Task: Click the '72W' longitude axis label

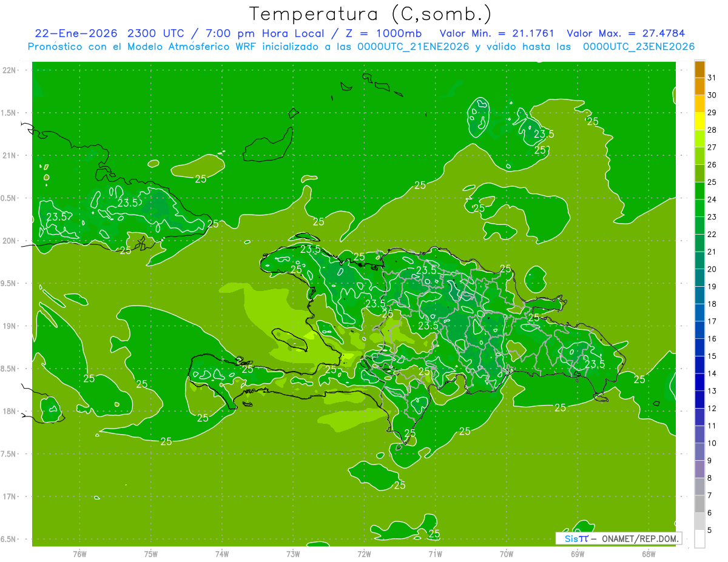Action: click(x=364, y=554)
